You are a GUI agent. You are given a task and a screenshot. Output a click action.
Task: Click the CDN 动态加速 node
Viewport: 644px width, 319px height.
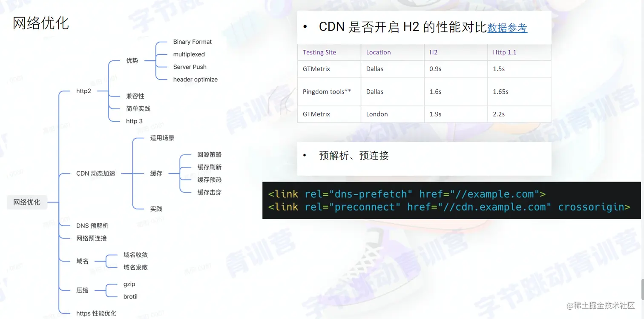point(95,174)
